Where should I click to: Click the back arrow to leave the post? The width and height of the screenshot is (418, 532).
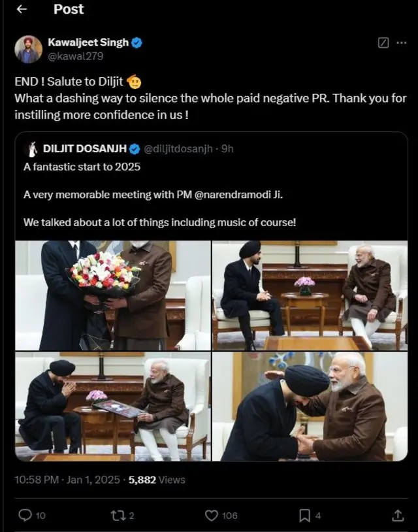coord(22,9)
